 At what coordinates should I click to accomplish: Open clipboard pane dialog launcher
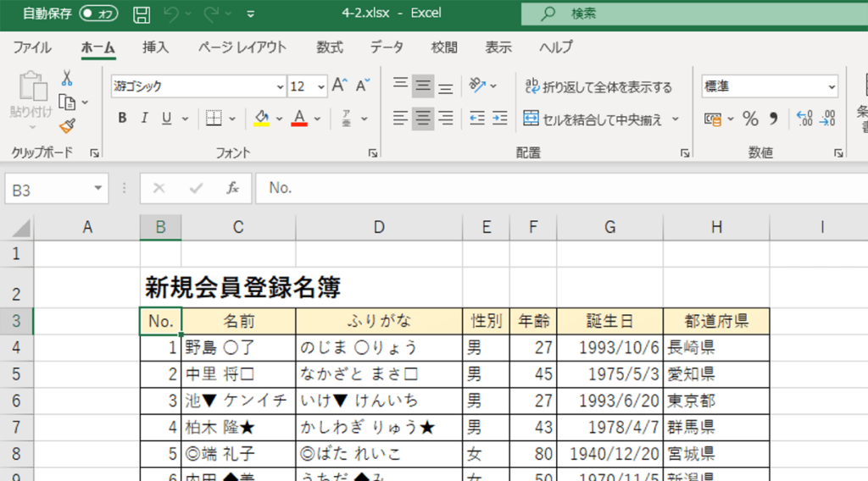tap(95, 153)
